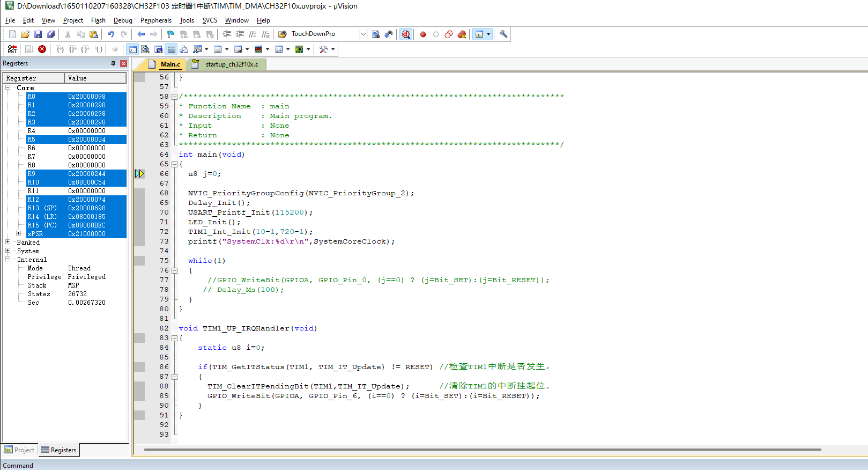Open the Toolbox dropdown arrow
Image resolution: width=868 pixels, height=470 pixels.
[x=333, y=49]
